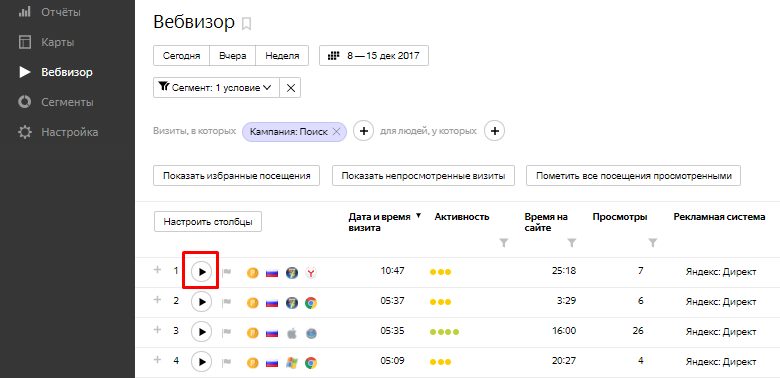Click the Windows 7 OS icon in row 2

coord(292,303)
